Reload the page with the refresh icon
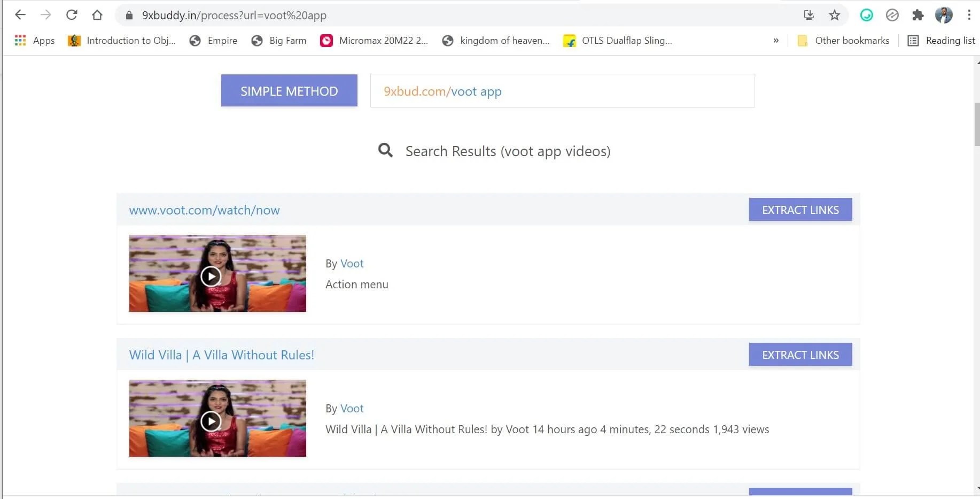This screenshot has width=980, height=499. click(x=72, y=15)
